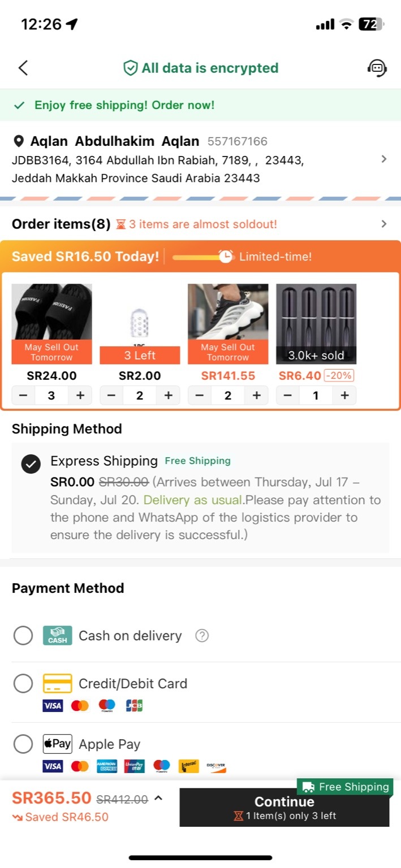The height and width of the screenshot is (868, 401).
Task: Select Cash on delivery payment option
Action: coord(23,636)
